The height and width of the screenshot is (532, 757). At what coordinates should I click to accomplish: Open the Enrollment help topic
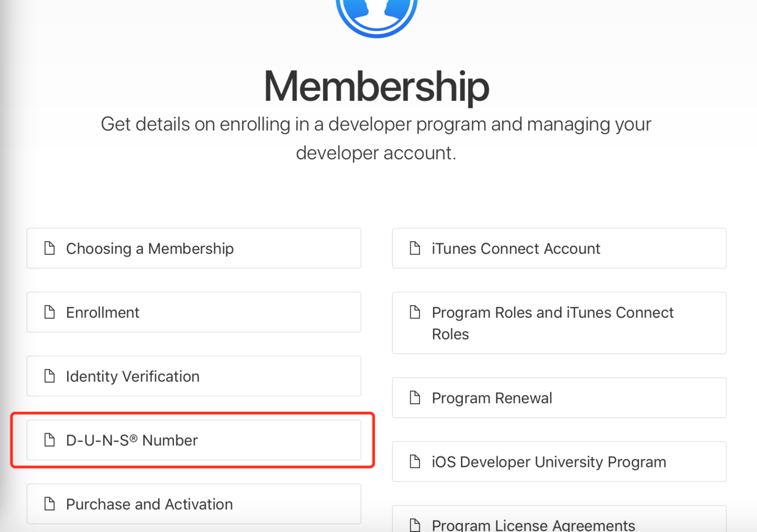click(x=103, y=312)
